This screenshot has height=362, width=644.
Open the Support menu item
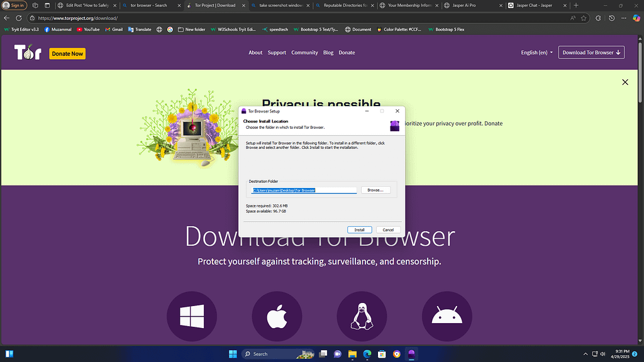coord(277,53)
